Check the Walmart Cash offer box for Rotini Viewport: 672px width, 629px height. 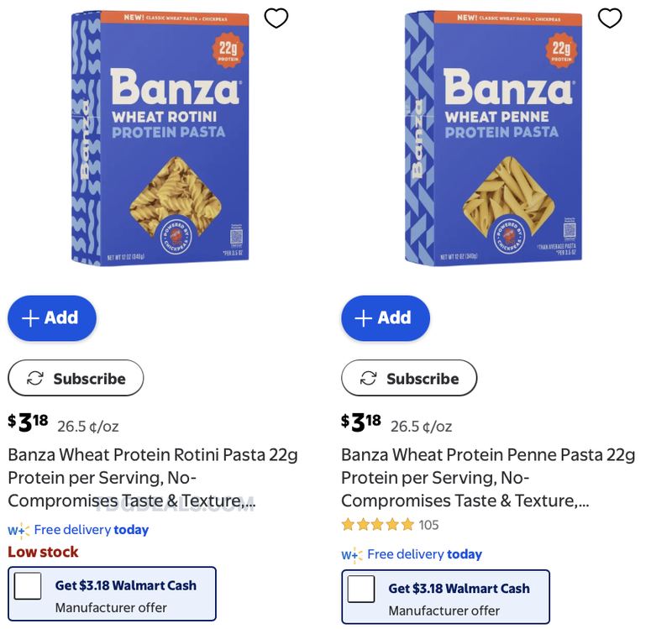28,585
